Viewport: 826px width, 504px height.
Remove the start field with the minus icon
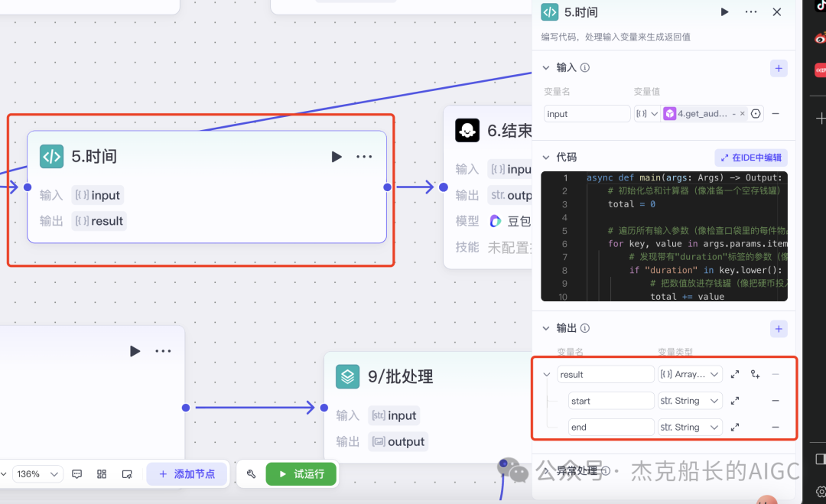(x=776, y=401)
